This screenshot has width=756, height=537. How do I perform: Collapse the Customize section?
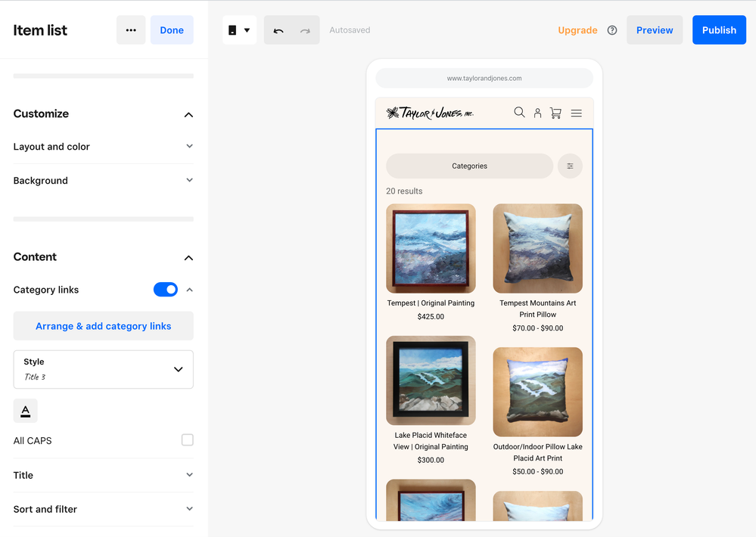click(x=188, y=114)
